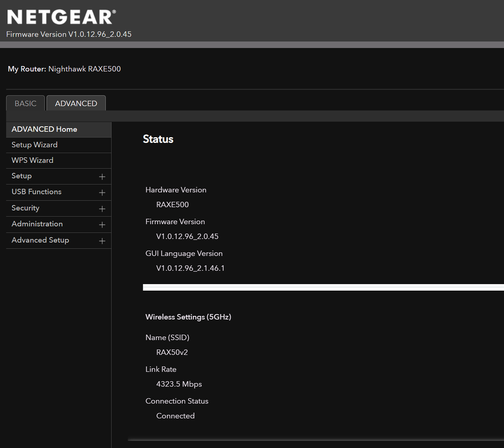Select the ADVANCED tab
Viewport: 504px width, 448px height.
pos(76,103)
